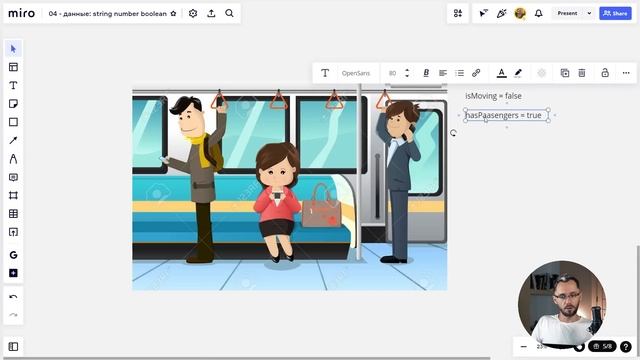Delete the selected text object

(x=582, y=73)
